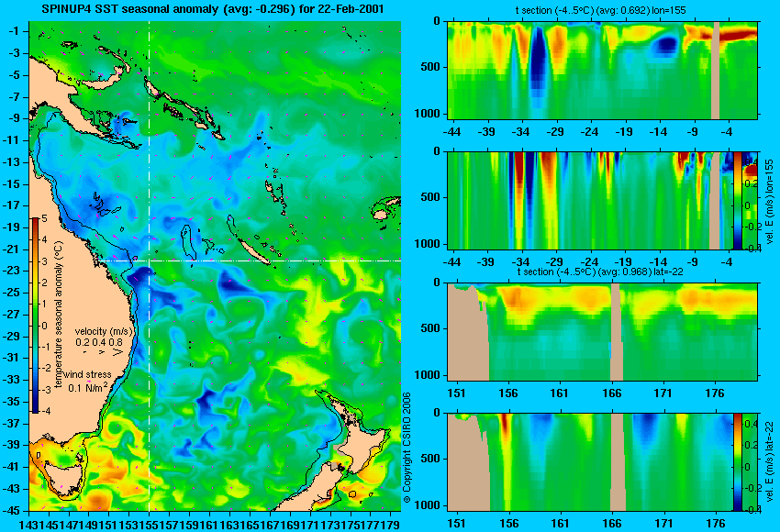Click the '-34' tick under the top-right temperature panel
This screenshot has width=780, height=532.
click(521, 132)
